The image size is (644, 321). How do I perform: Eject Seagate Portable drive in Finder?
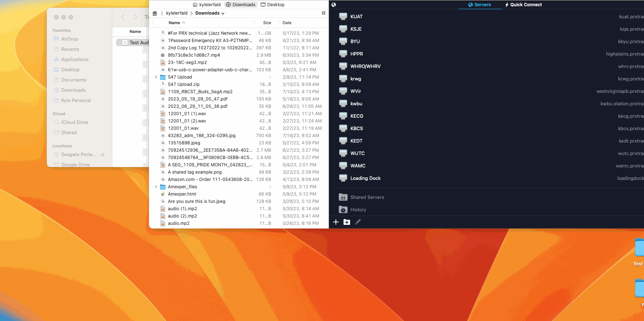coord(103,154)
